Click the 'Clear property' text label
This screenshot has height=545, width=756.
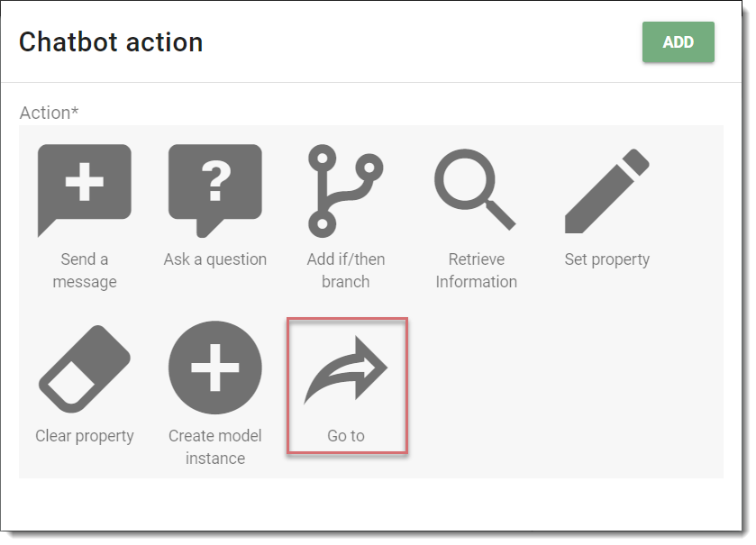pyautogui.click(x=85, y=436)
